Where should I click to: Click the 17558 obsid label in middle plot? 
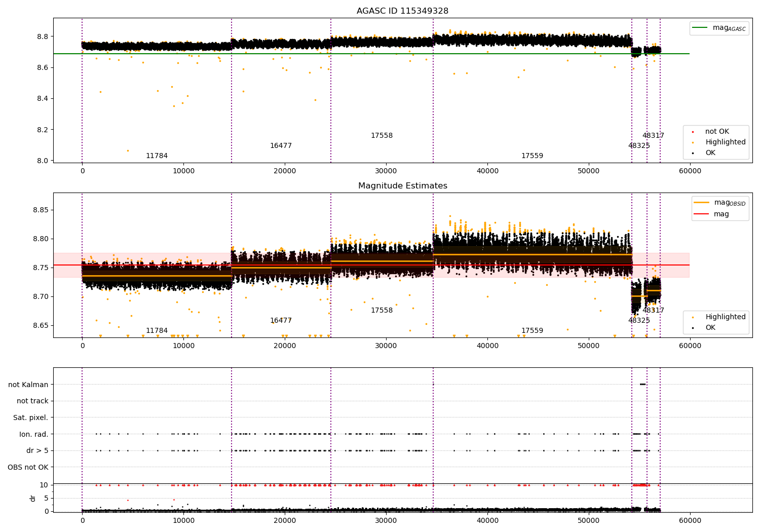(382, 311)
